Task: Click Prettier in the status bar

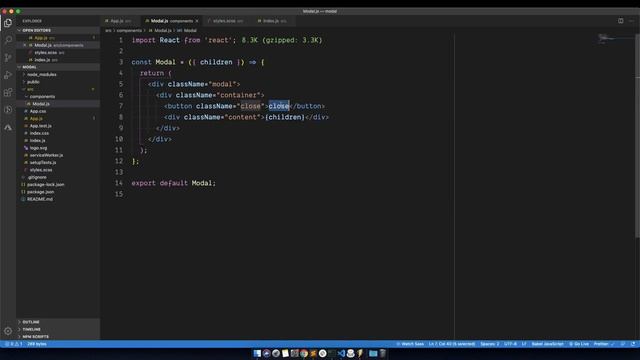Action: click(604, 344)
